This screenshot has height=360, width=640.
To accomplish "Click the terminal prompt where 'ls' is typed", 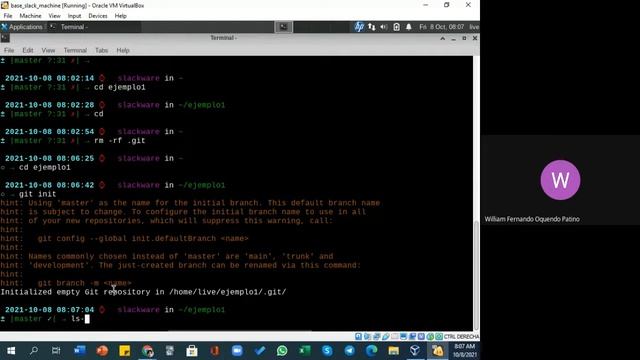I will point(45,319).
